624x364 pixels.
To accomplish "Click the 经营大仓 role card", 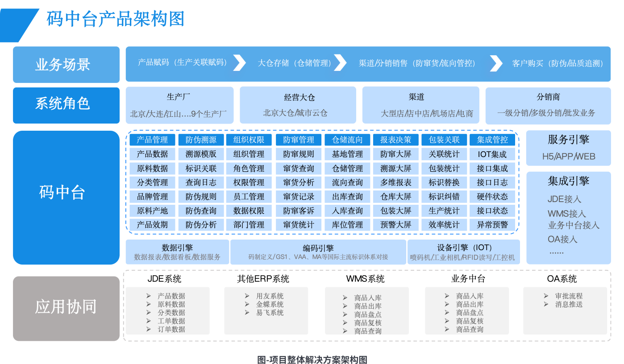I will (x=298, y=105).
